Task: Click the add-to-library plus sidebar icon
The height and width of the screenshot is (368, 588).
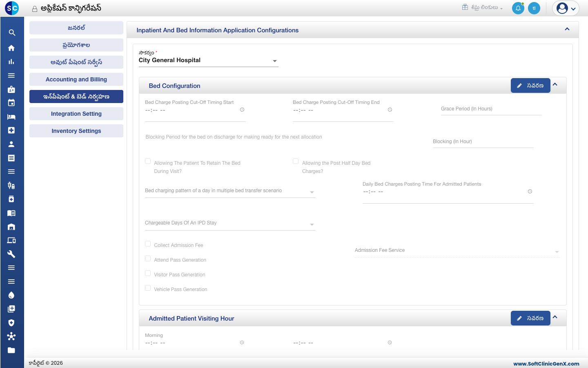Action: 11,309
